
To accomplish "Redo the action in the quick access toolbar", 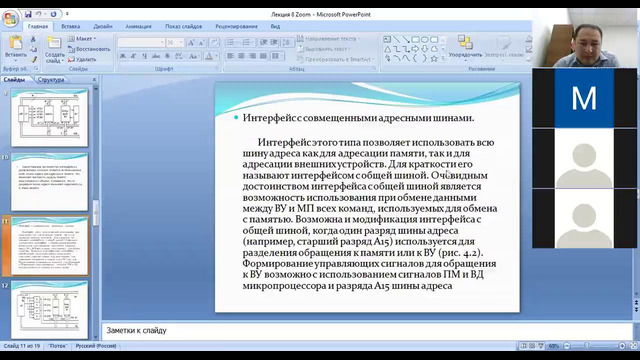I will [53, 14].
